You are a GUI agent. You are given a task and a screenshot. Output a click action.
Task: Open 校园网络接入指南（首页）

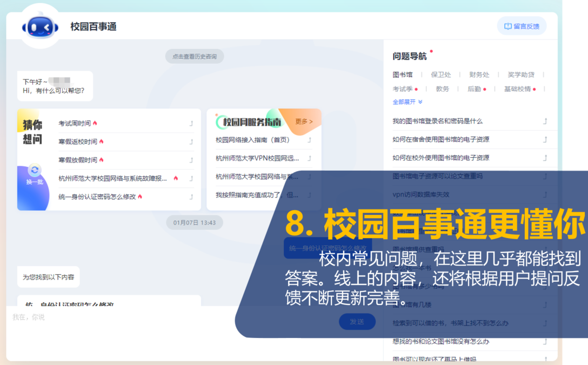click(x=253, y=140)
